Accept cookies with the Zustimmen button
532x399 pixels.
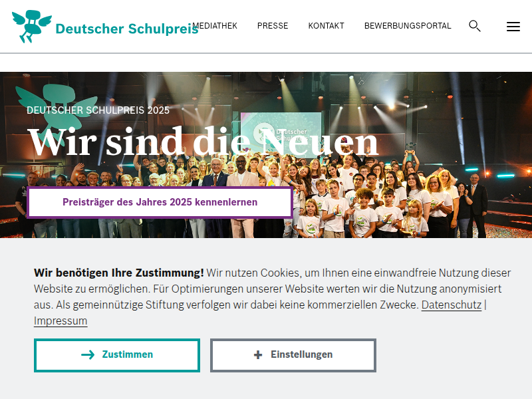click(x=117, y=355)
